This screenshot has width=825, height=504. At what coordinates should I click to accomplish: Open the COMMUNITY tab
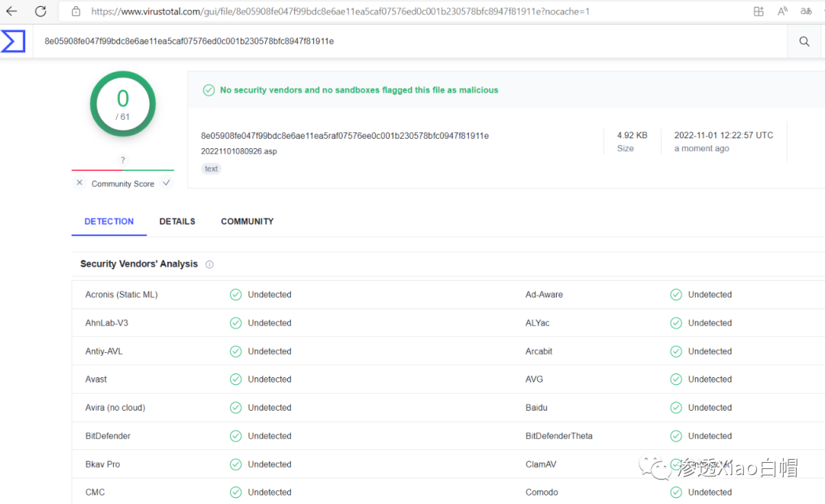[247, 221]
